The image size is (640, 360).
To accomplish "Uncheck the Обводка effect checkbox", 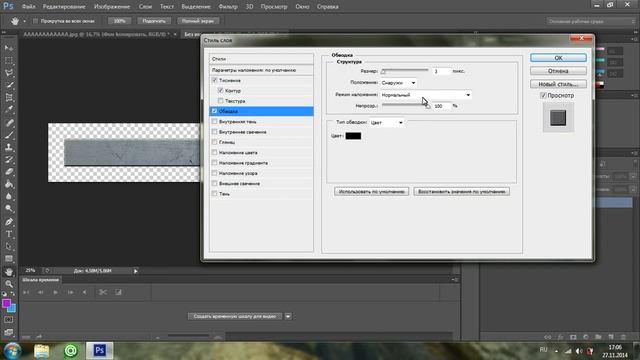I will (215, 111).
